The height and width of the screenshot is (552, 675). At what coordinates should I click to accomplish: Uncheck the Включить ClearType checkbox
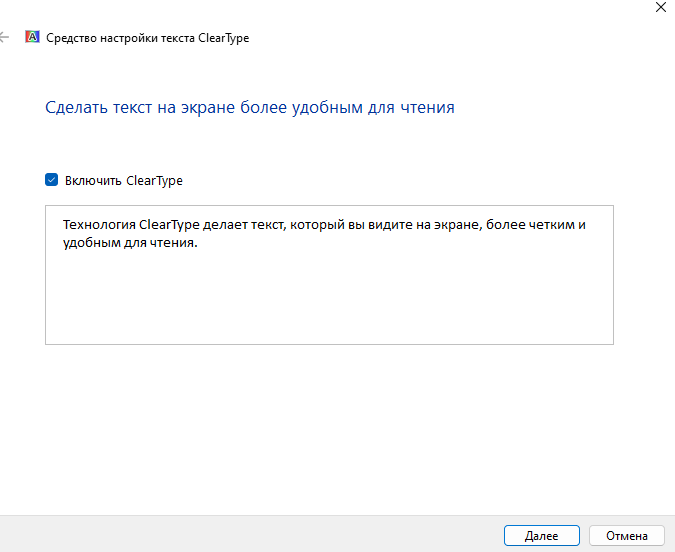coord(52,180)
